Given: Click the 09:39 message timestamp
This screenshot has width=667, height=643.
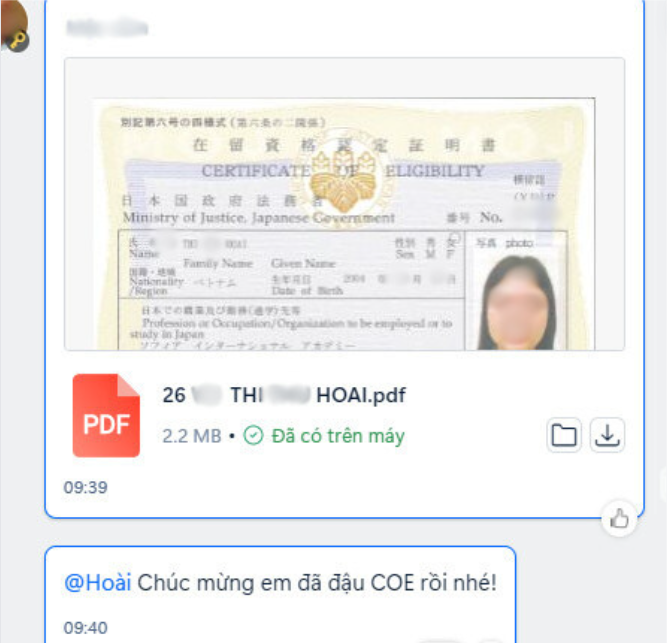Looking at the screenshot, I should click(86, 487).
